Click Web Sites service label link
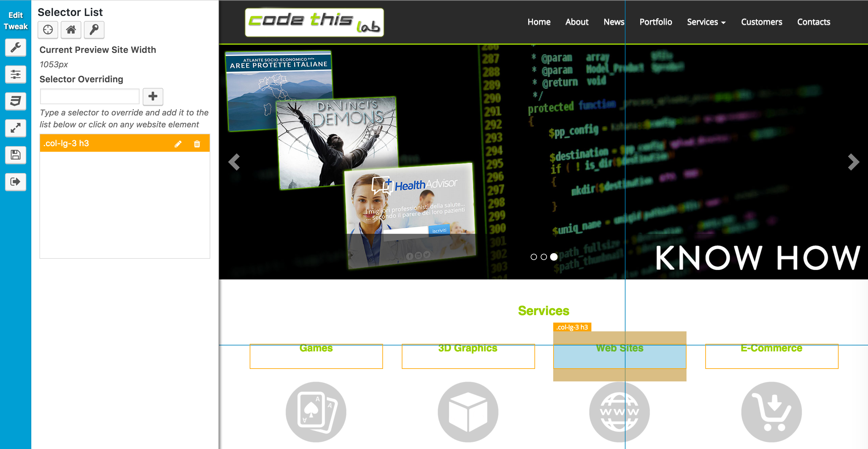 [x=620, y=348]
